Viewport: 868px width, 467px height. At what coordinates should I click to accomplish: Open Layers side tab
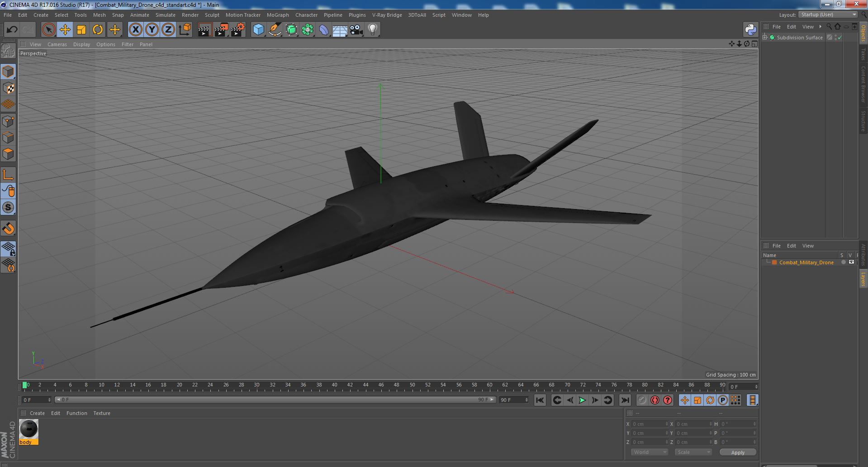click(x=863, y=279)
